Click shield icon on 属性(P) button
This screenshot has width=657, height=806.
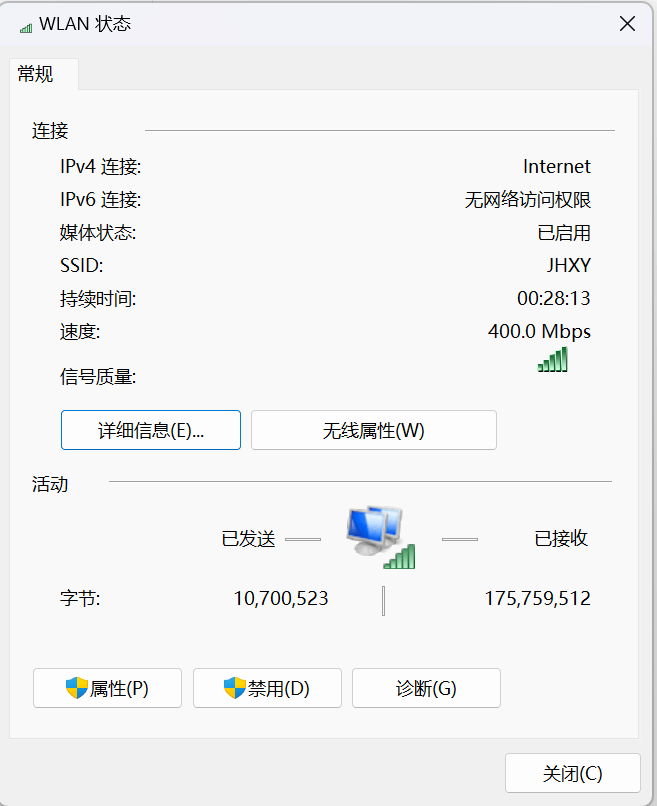tap(77, 688)
